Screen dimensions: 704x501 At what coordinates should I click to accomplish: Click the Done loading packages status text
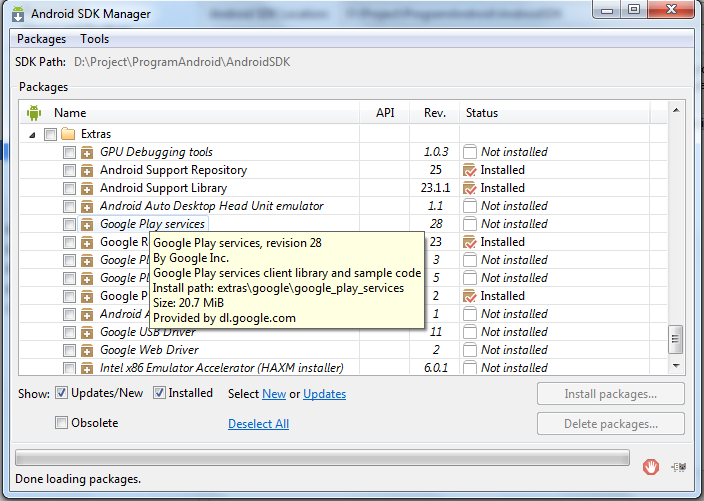tap(78, 479)
